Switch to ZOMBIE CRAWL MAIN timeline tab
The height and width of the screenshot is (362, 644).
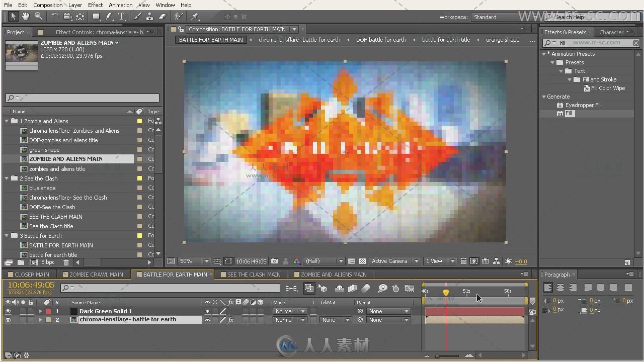point(96,275)
